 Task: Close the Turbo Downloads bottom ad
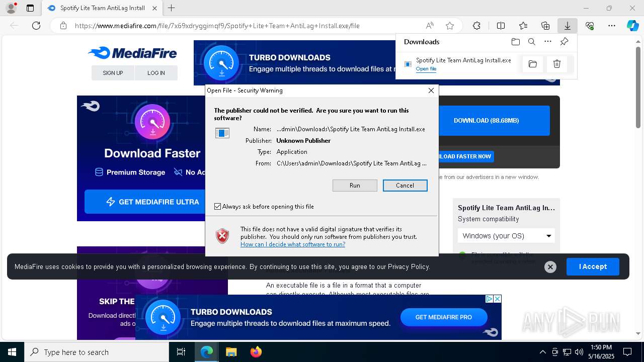[497, 299]
